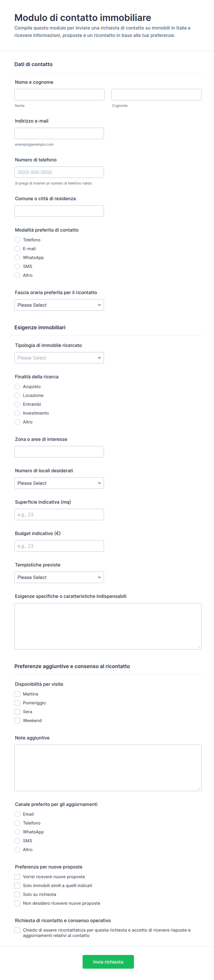Open the Fascia oraria preferita dropdown
This screenshot has height=980, width=214.
[59, 305]
